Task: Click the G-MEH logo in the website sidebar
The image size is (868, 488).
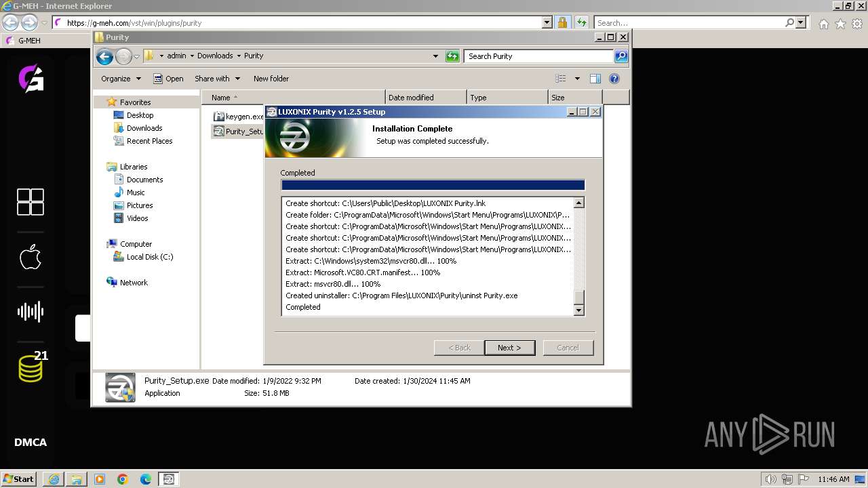Action: point(31,79)
